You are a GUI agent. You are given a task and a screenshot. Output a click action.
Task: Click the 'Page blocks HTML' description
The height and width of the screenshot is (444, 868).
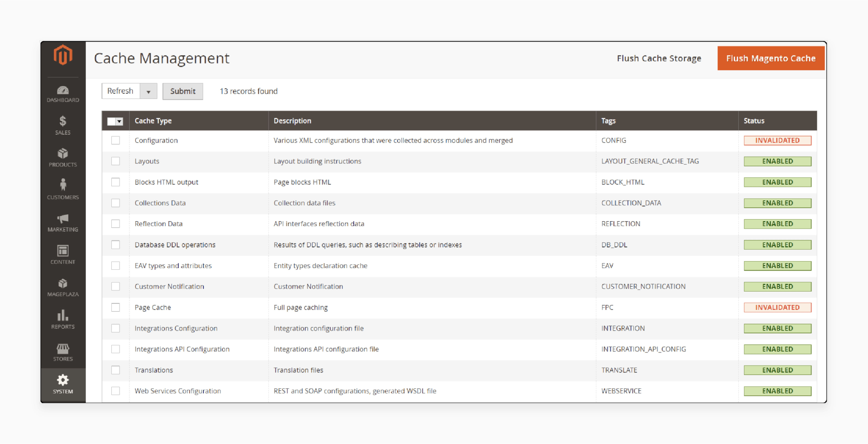pyautogui.click(x=302, y=182)
